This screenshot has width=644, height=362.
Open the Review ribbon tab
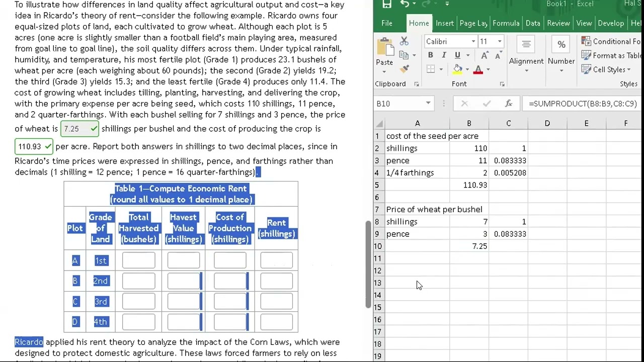pos(558,23)
